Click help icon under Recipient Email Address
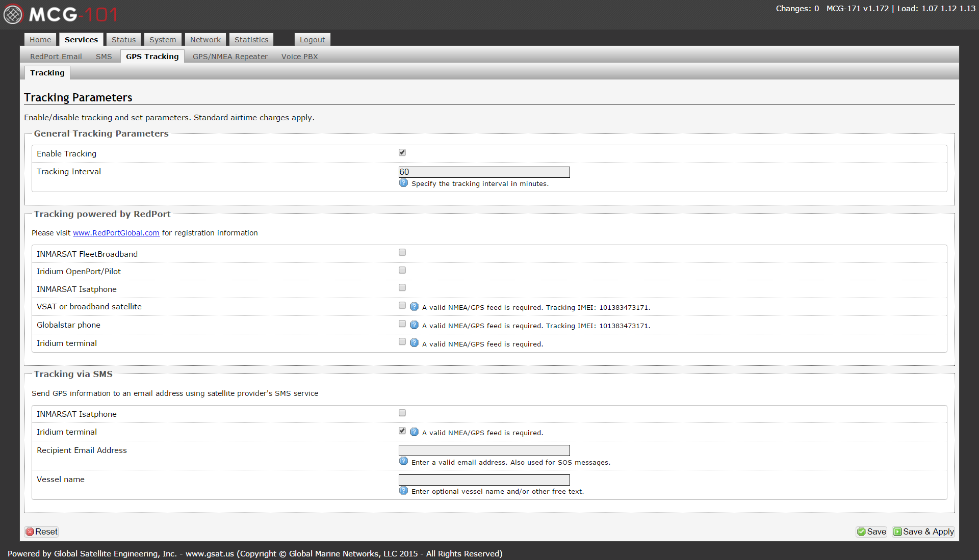 coord(403,461)
